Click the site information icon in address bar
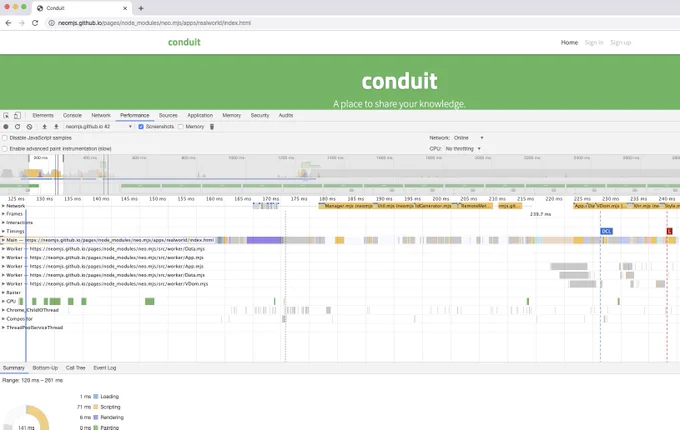 (x=51, y=23)
